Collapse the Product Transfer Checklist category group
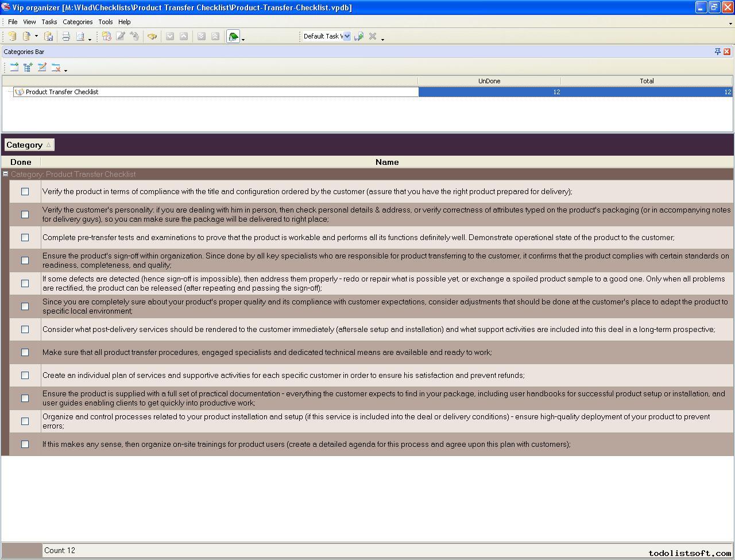This screenshot has width=735, height=560. 5,174
